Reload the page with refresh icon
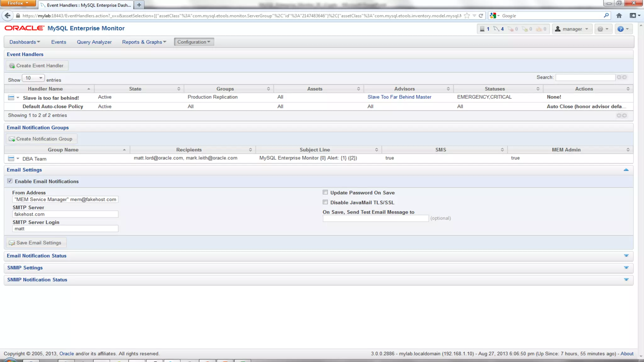 coord(481,15)
